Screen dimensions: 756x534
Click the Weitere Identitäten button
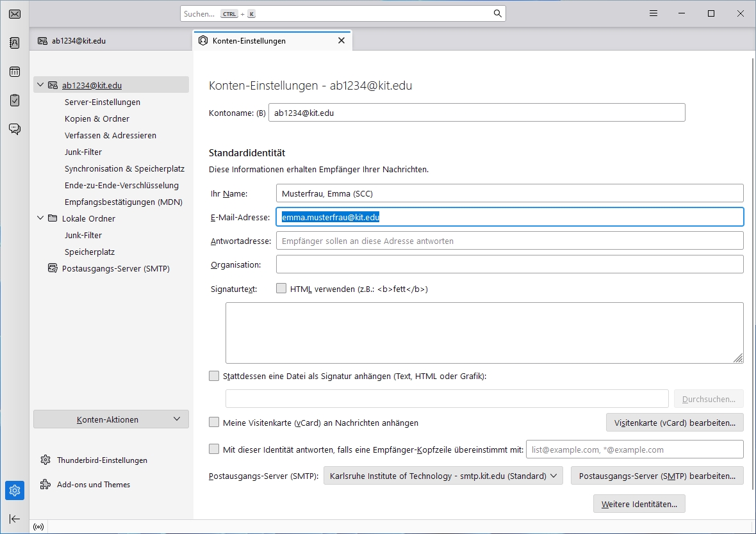coord(639,504)
